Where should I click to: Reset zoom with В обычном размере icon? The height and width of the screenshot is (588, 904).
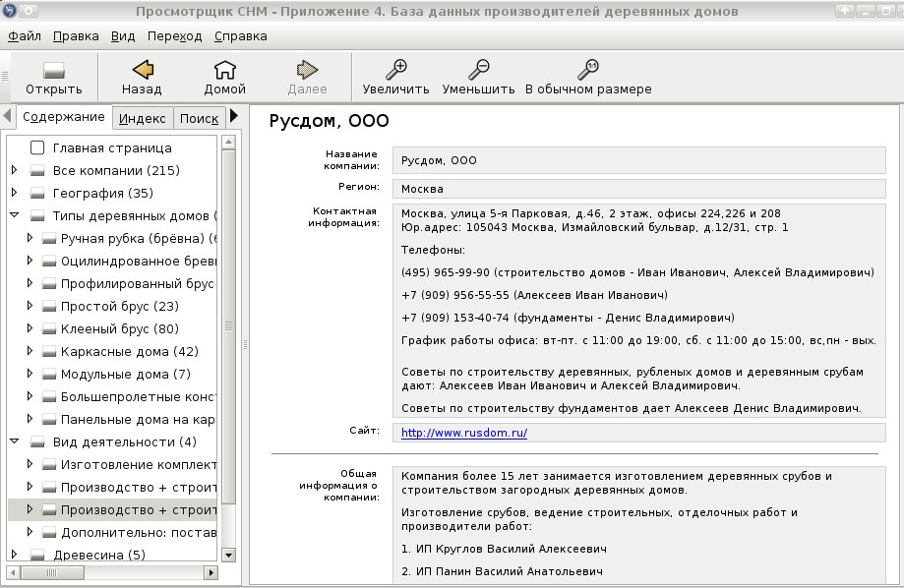pos(588,69)
